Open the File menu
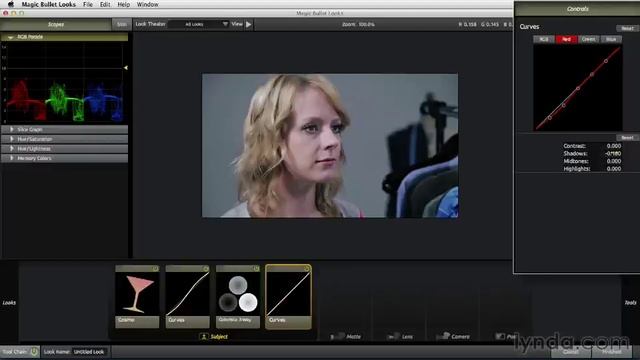This screenshot has height=360, width=640. click(x=88, y=4)
